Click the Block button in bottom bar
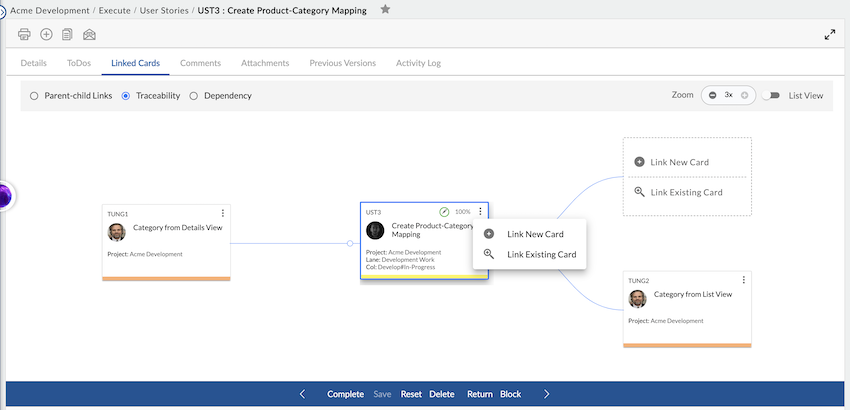 (x=510, y=394)
